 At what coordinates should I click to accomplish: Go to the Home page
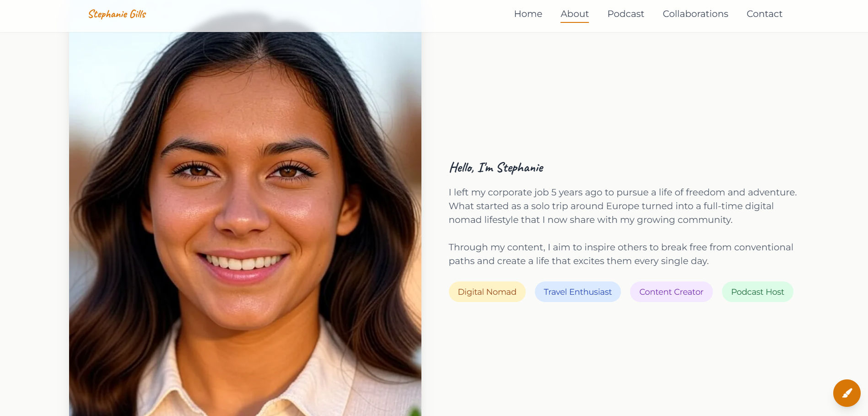[528, 14]
